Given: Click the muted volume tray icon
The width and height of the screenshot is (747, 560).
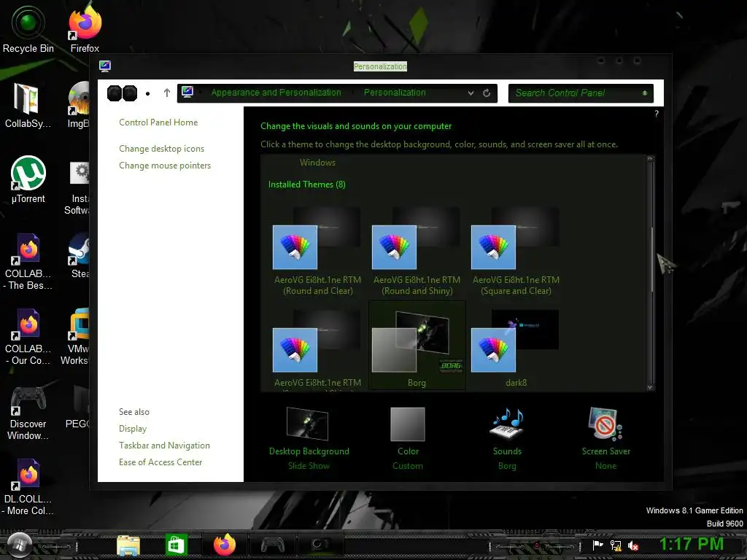Looking at the screenshot, I should click(x=633, y=545).
